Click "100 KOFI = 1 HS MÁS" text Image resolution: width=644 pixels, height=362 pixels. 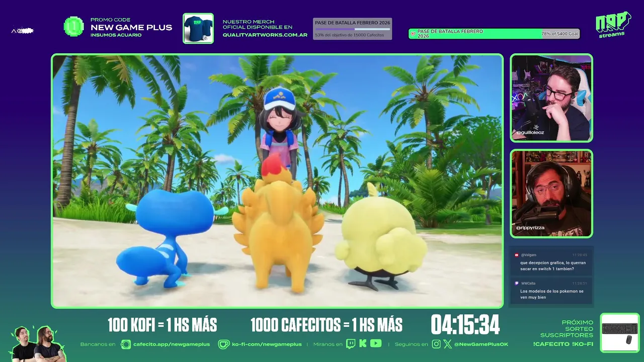click(x=162, y=325)
